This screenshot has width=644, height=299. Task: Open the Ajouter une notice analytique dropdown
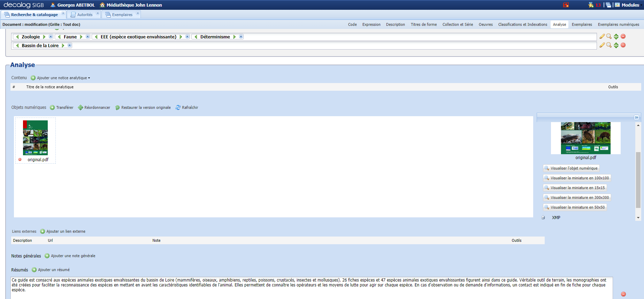pyautogui.click(x=60, y=78)
